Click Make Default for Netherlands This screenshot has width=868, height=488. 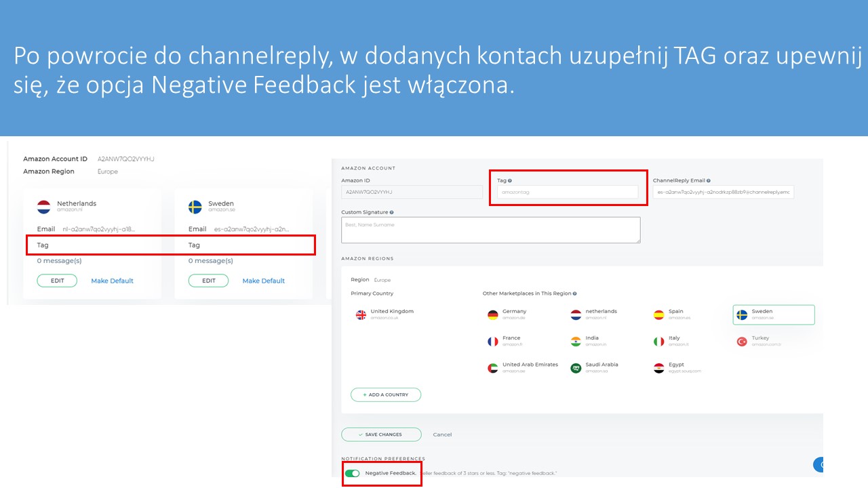[x=113, y=281]
